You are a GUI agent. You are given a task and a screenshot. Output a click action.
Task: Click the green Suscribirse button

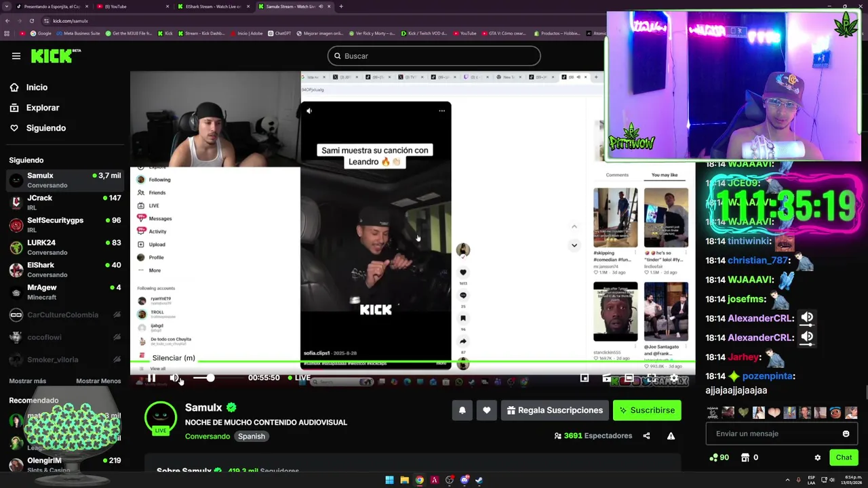647,410
